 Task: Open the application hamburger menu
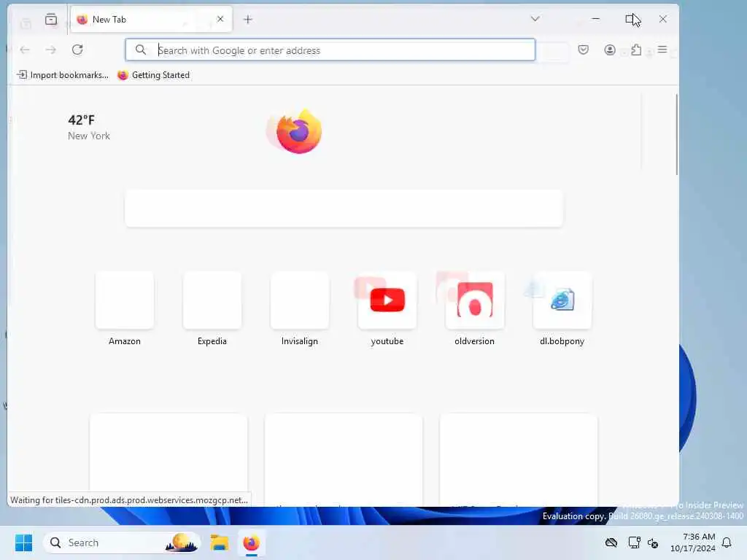[662, 50]
